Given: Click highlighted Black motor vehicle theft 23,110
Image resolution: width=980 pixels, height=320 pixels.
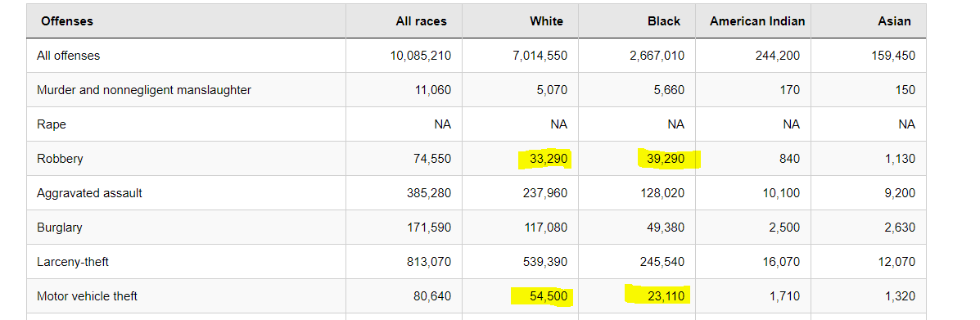Looking at the screenshot, I should pyautogui.click(x=666, y=296).
